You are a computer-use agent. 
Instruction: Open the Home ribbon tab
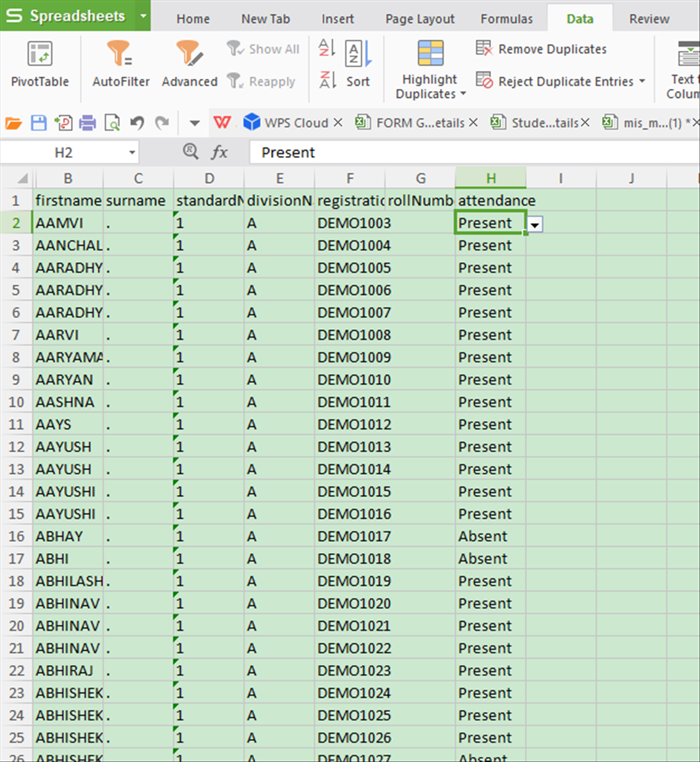pos(193,19)
